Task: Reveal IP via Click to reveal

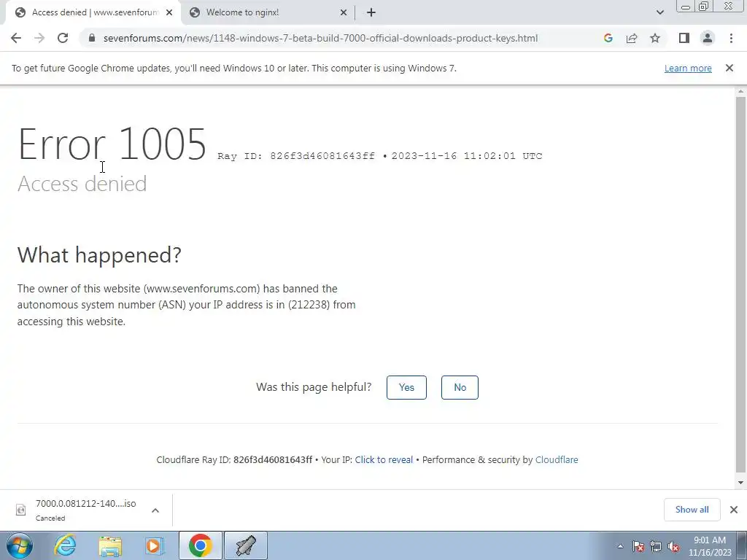Action: coord(384,459)
